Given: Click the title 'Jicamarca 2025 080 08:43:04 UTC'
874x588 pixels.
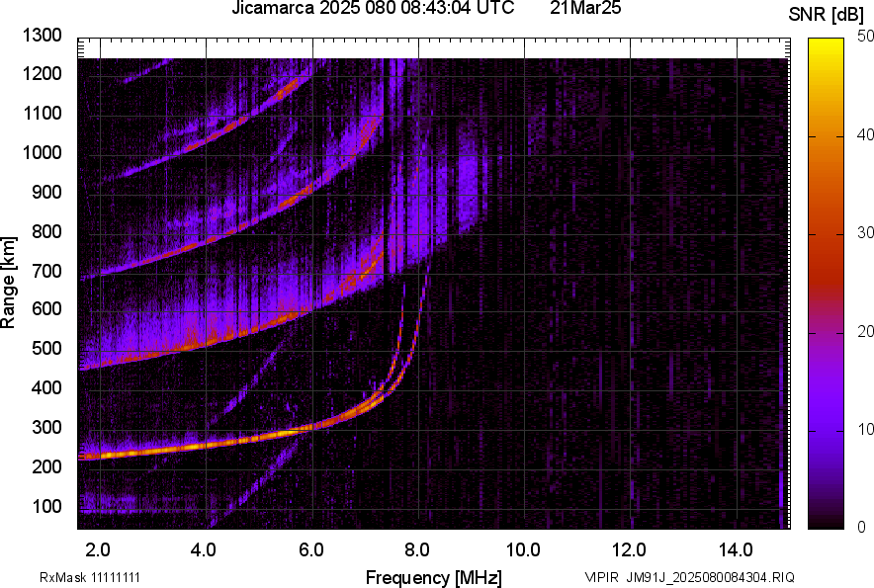Looking at the screenshot, I should [373, 8].
